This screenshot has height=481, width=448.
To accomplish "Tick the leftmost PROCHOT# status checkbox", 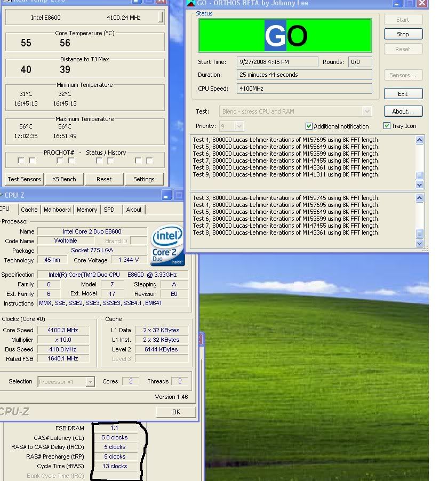I will point(21,161).
